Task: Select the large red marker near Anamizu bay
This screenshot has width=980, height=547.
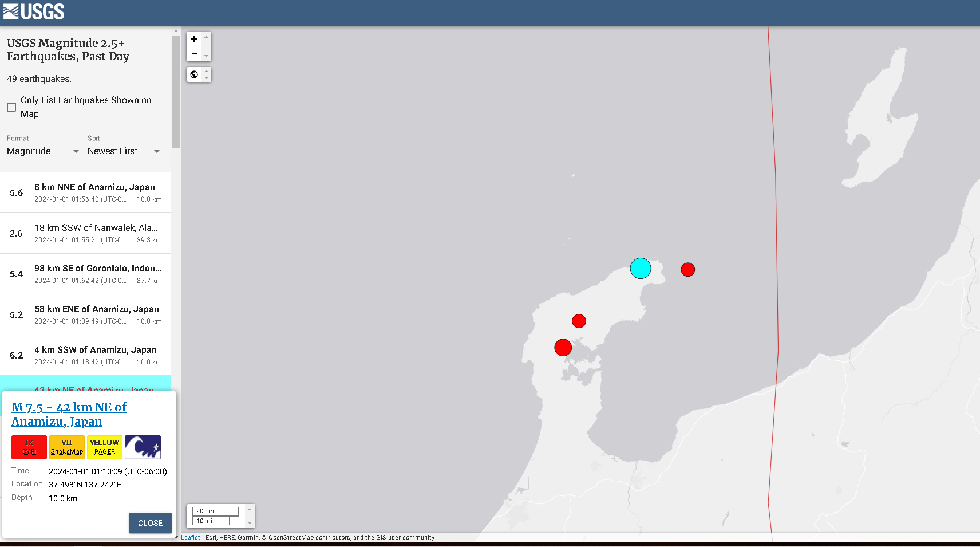Action: point(563,348)
